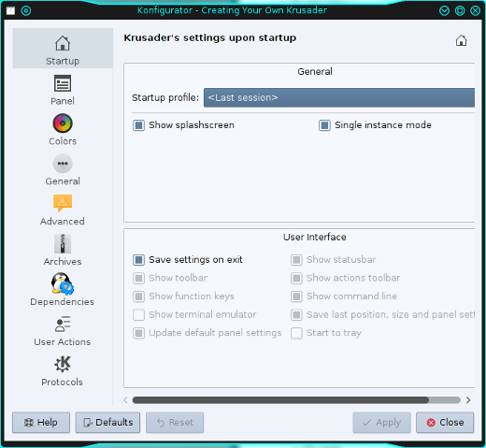Toggle Show command line checkbox
This screenshot has width=486, height=448.
(296, 296)
